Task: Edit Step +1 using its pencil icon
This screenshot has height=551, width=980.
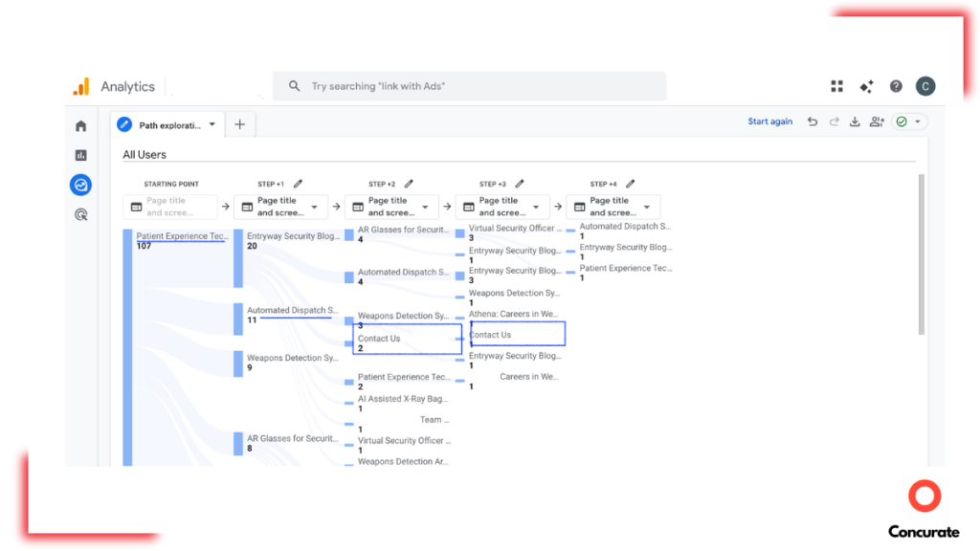Action: (299, 183)
